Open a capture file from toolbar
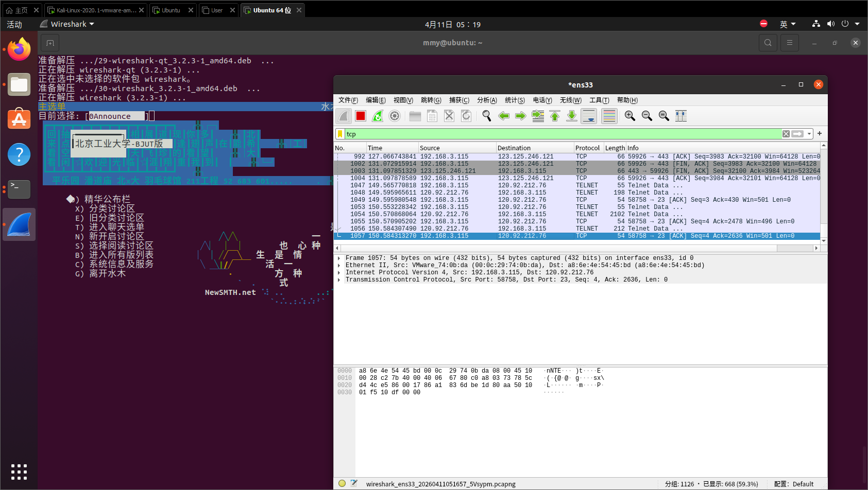Screen dimensions: 868x490 (415, 116)
